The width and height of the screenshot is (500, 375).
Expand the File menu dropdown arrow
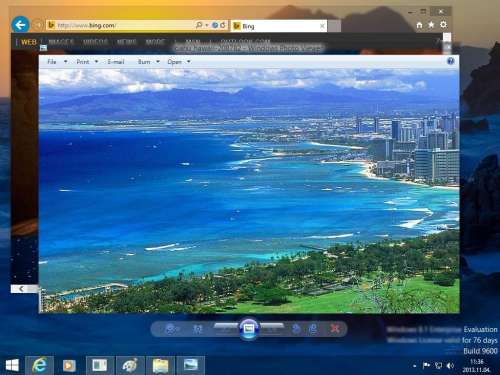[65, 62]
